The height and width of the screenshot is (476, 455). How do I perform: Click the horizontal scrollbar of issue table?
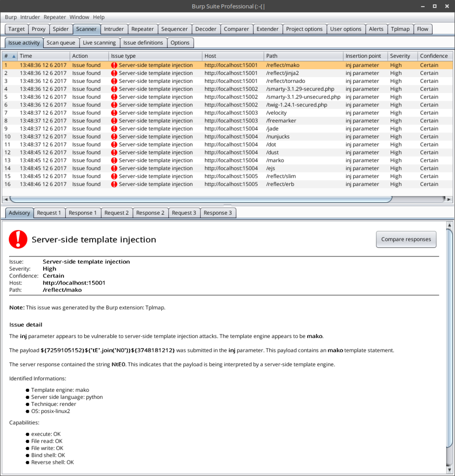[200, 199]
